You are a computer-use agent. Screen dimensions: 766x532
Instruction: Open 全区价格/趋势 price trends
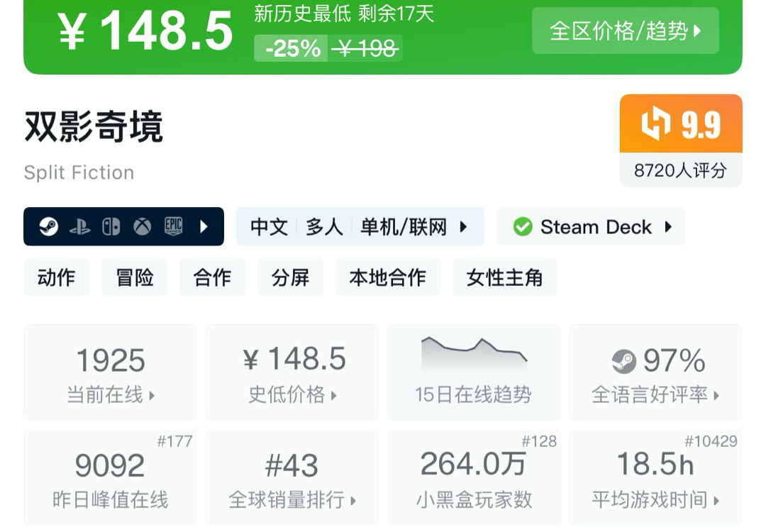[x=625, y=31]
